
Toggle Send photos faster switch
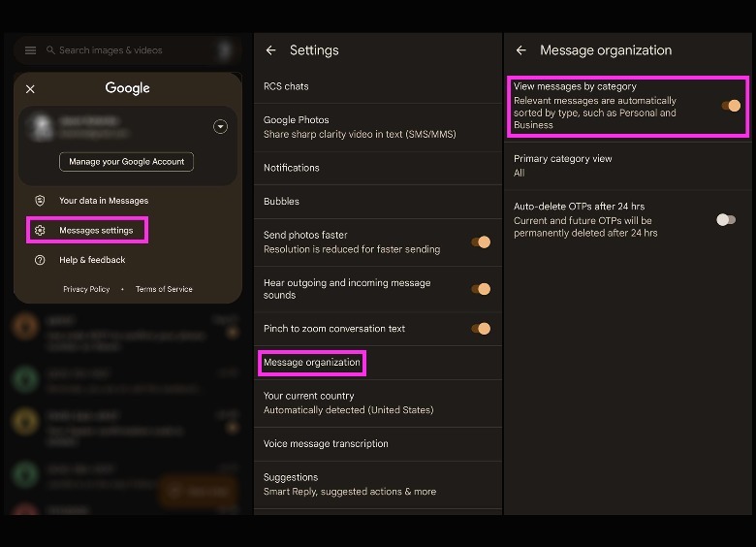click(481, 242)
